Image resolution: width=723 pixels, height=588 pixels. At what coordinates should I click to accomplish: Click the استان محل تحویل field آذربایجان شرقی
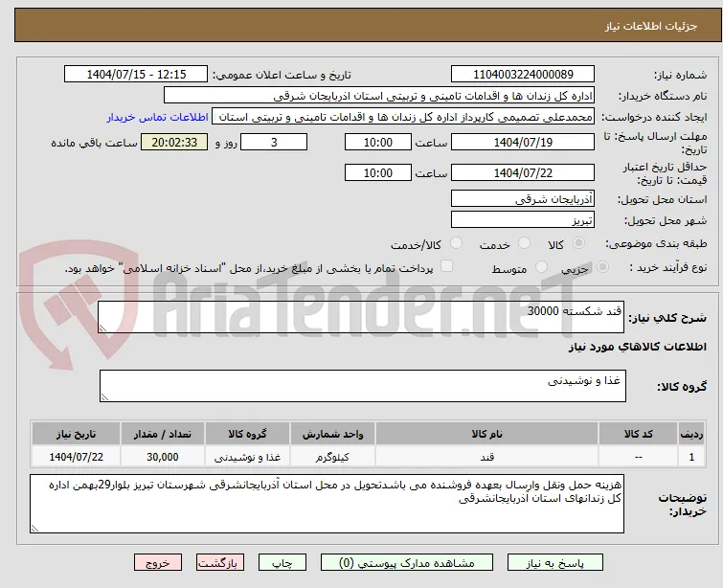click(x=523, y=199)
